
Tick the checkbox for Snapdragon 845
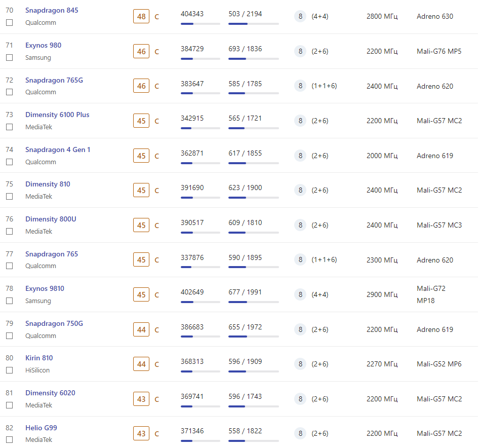pos(9,23)
